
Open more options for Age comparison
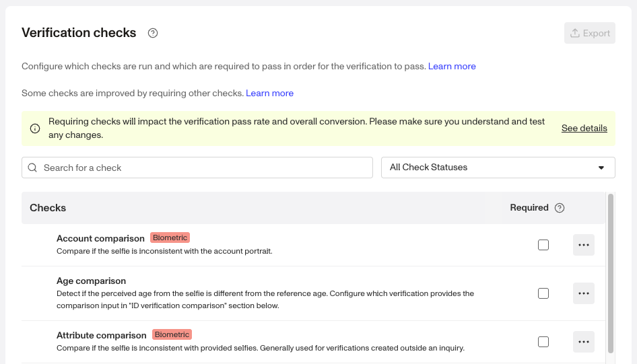584,293
